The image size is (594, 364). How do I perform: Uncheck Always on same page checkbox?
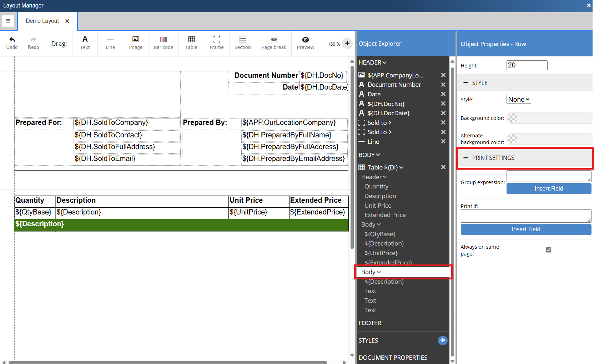point(549,250)
